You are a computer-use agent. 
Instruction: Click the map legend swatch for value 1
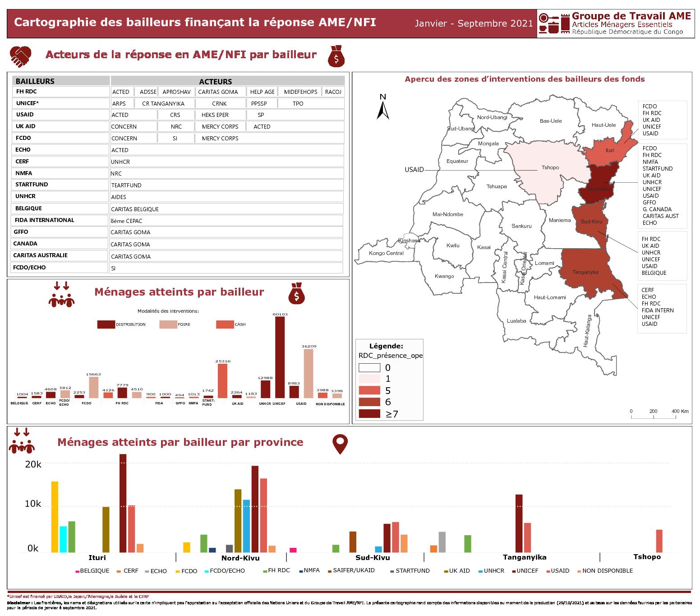(x=369, y=379)
